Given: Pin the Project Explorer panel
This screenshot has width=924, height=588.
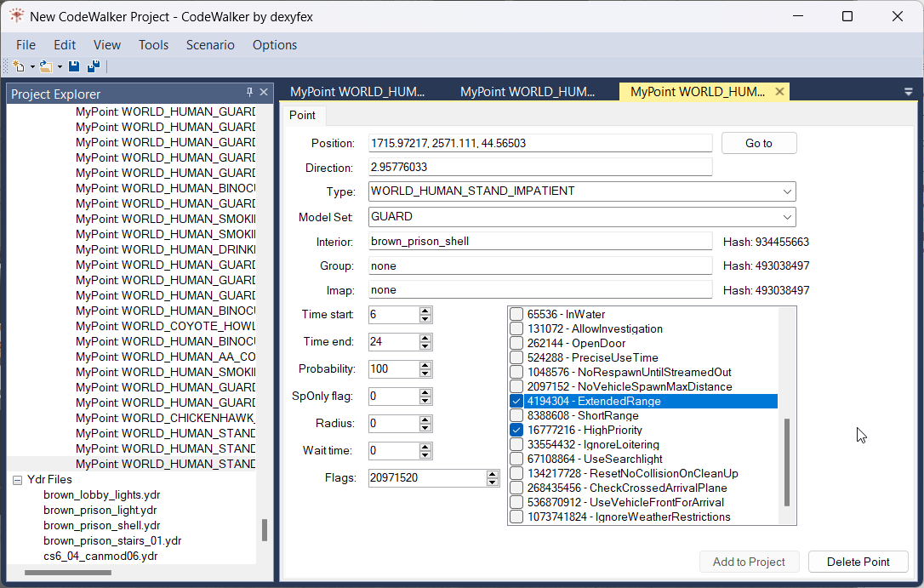Looking at the screenshot, I should (249, 93).
